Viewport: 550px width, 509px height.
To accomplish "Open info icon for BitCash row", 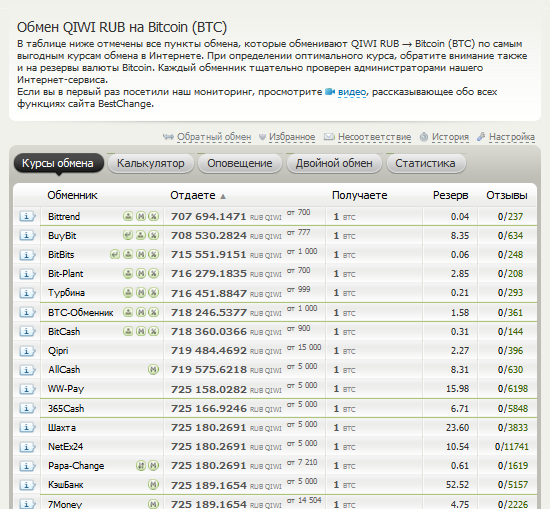I will click(x=27, y=331).
